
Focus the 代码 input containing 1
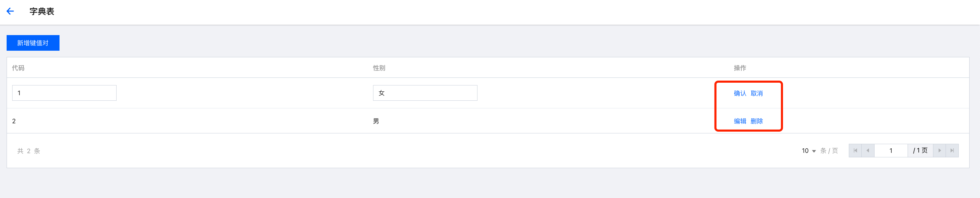click(64, 93)
